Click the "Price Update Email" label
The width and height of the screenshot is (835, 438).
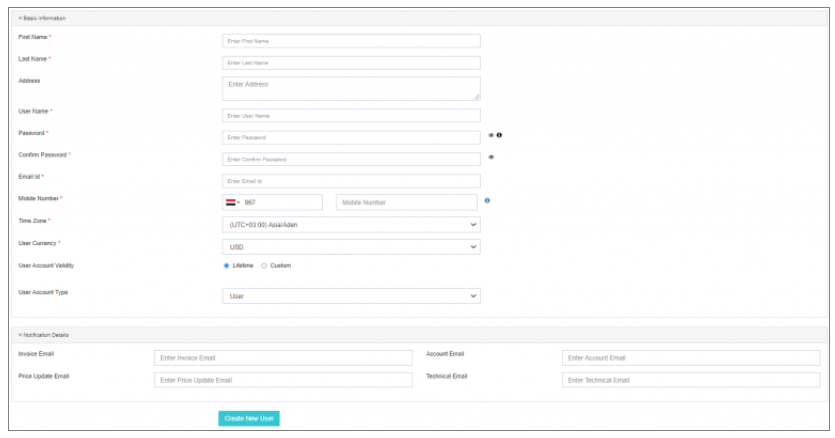point(44,376)
